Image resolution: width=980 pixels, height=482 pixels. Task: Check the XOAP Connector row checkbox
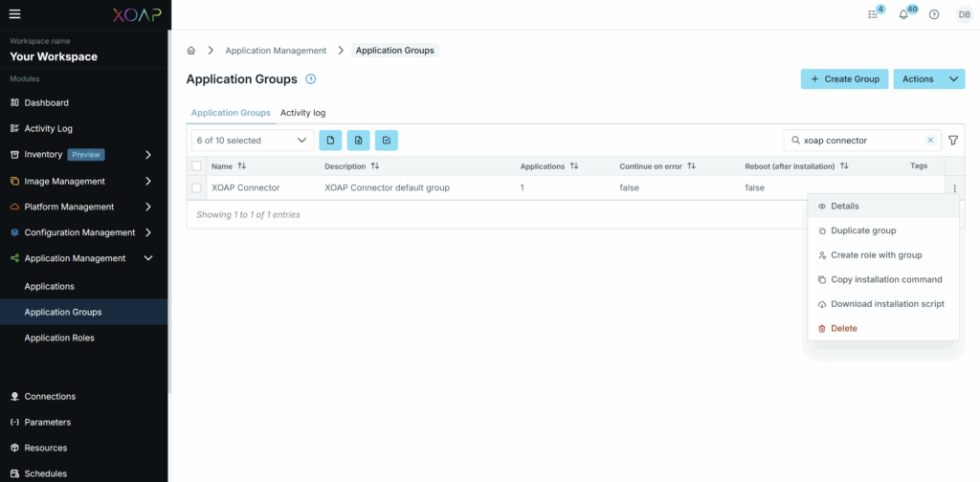tap(197, 188)
